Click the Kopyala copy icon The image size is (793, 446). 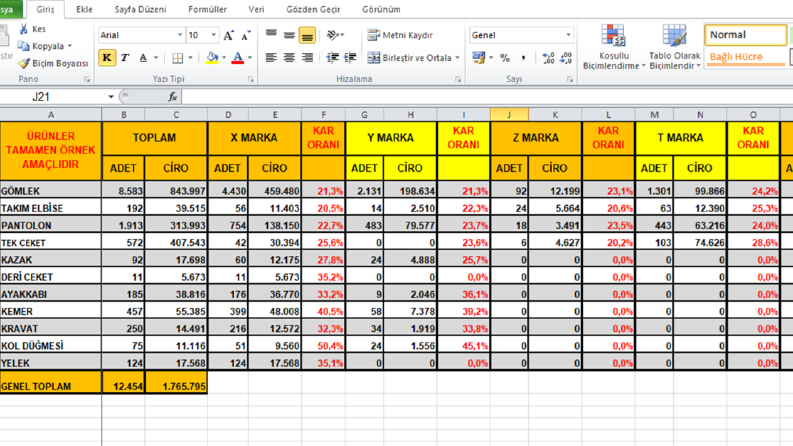(23, 46)
